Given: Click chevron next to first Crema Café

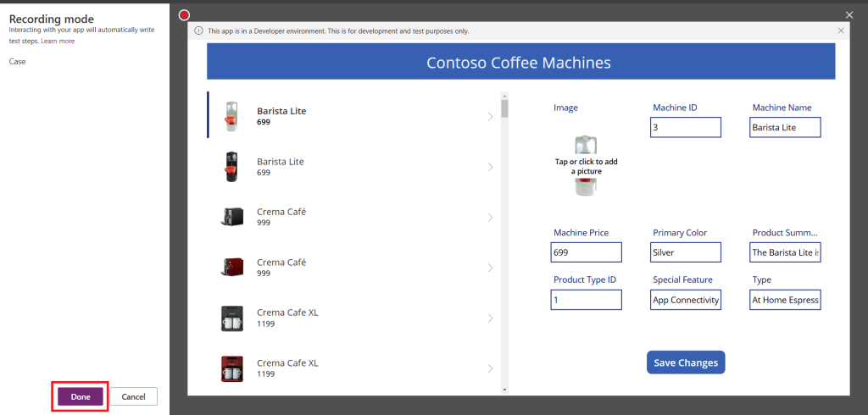Looking at the screenshot, I should point(490,218).
